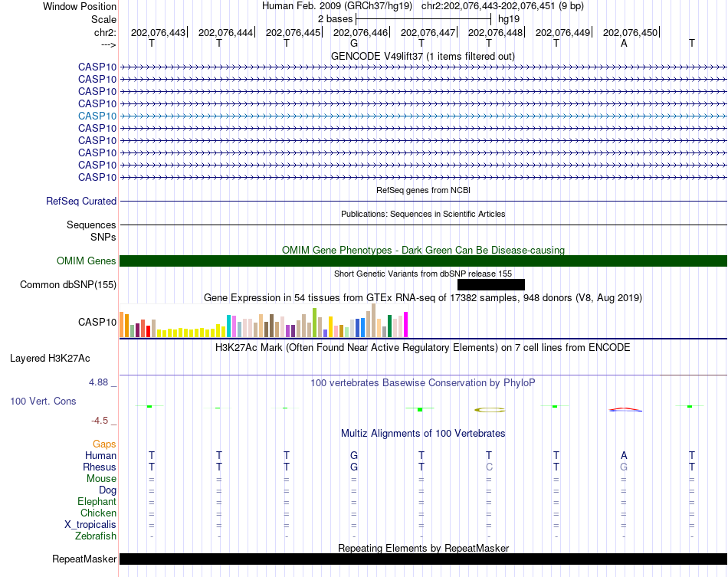Click the yellow ellipse in the PhyloP track
The height and width of the screenshot is (577, 728).
point(490,410)
